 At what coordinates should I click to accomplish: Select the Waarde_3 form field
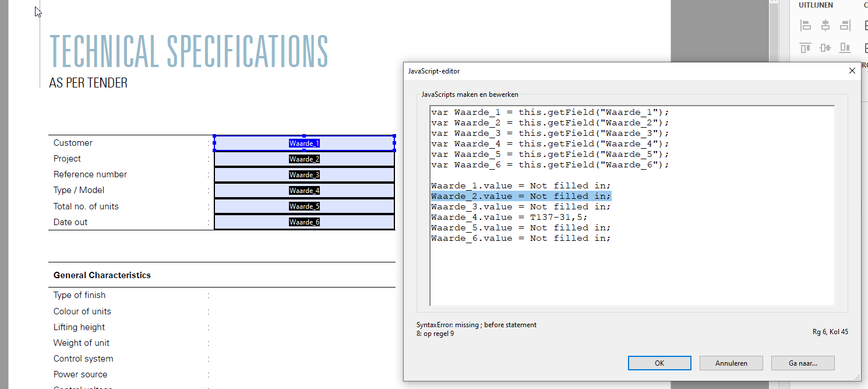point(304,174)
